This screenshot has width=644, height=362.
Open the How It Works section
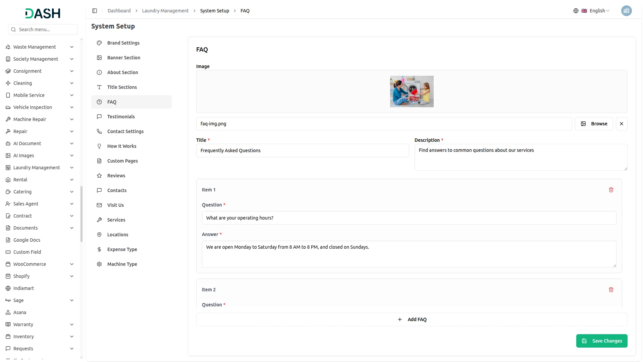pyautogui.click(x=121, y=146)
